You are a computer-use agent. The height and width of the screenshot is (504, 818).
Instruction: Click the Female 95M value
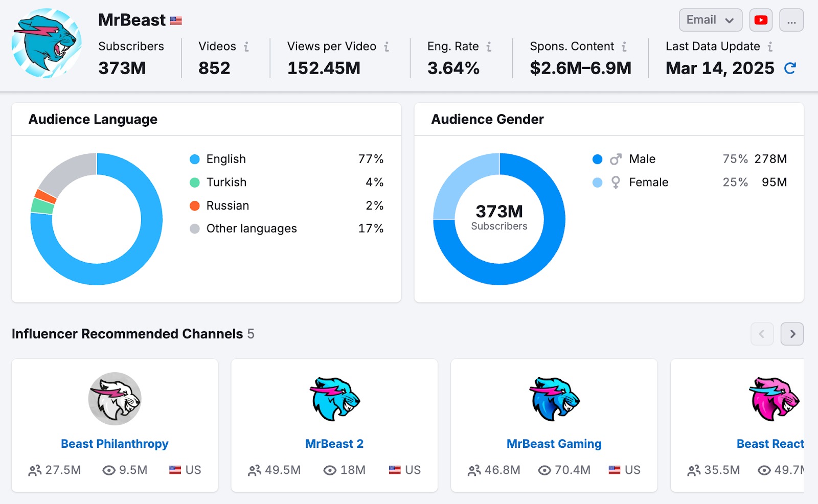(x=774, y=182)
